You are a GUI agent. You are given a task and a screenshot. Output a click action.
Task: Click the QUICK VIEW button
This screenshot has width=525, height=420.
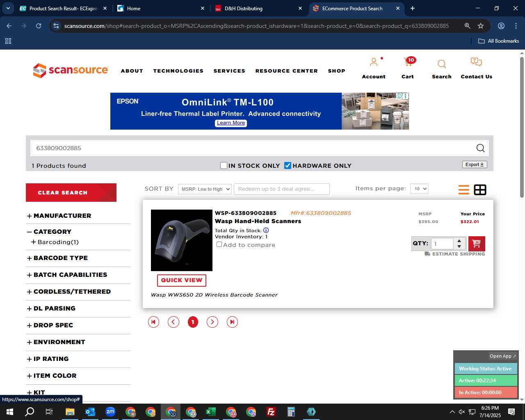tap(182, 280)
